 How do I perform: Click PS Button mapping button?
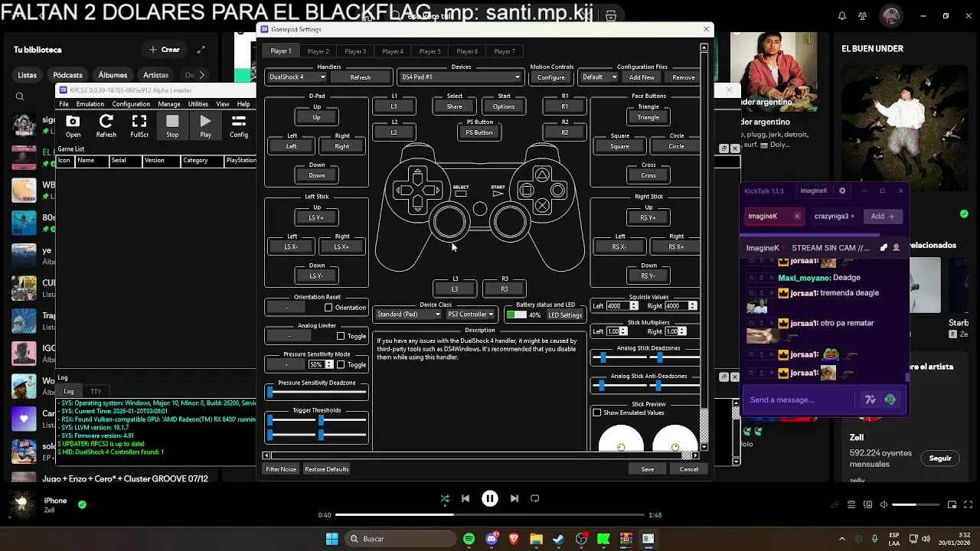[479, 132]
